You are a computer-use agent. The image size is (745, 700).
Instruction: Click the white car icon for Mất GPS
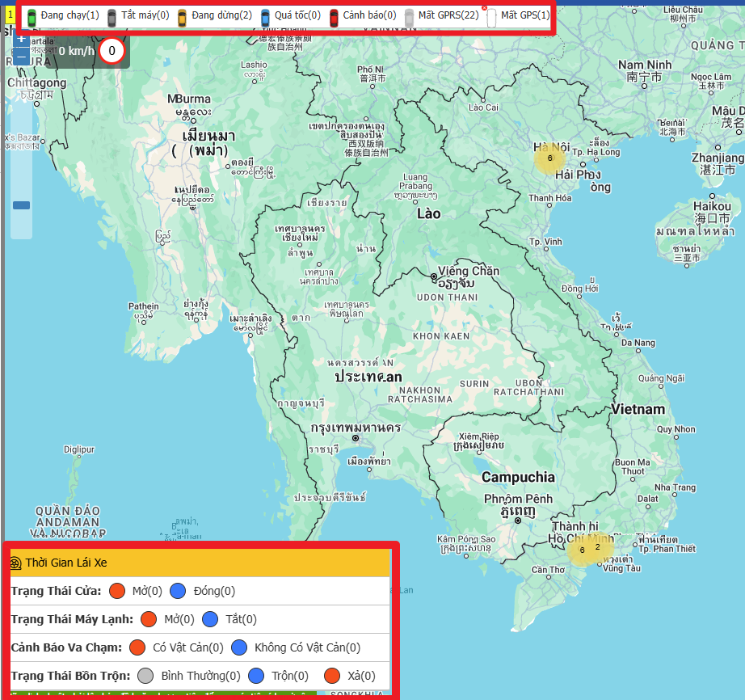492,18
